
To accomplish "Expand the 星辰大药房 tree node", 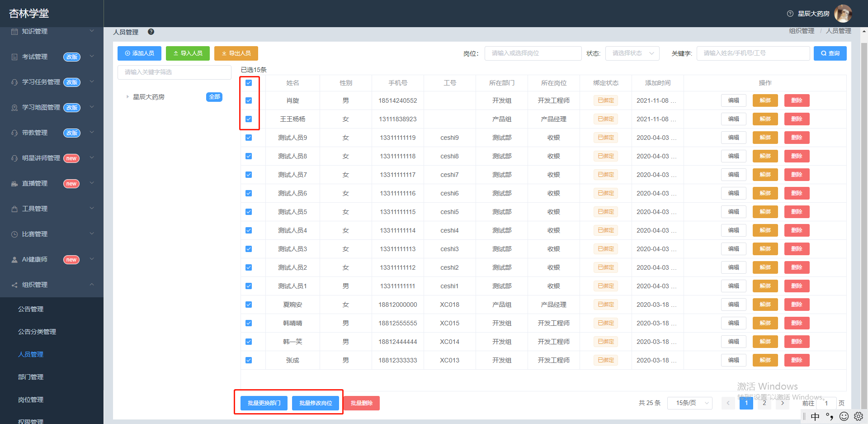I will (x=127, y=97).
